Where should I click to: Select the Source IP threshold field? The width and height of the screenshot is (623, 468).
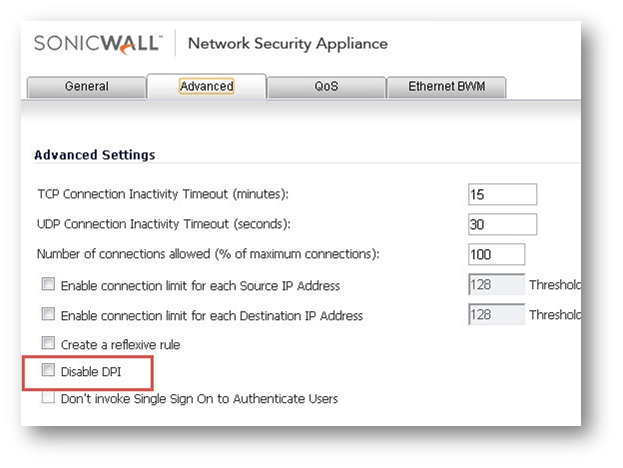click(496, 285)
